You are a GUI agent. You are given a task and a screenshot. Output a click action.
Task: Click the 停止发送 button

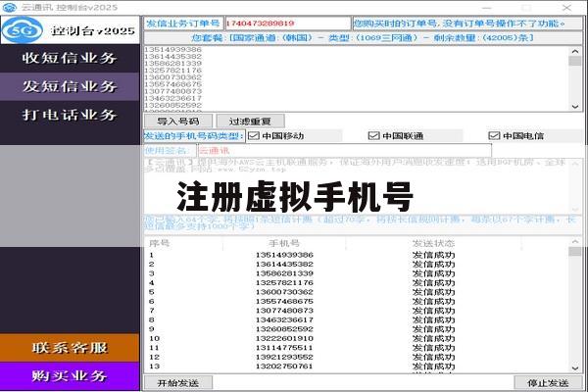point(548,383)
